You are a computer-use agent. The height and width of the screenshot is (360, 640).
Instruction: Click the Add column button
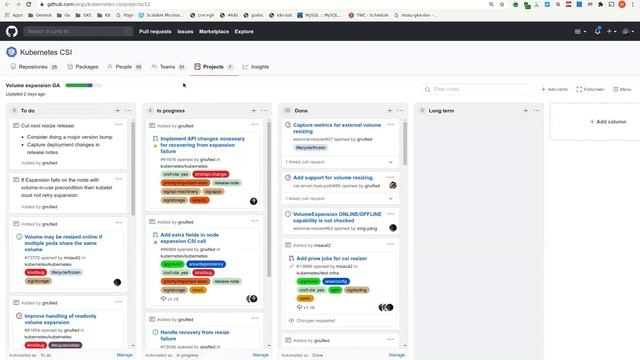[608, 122]
